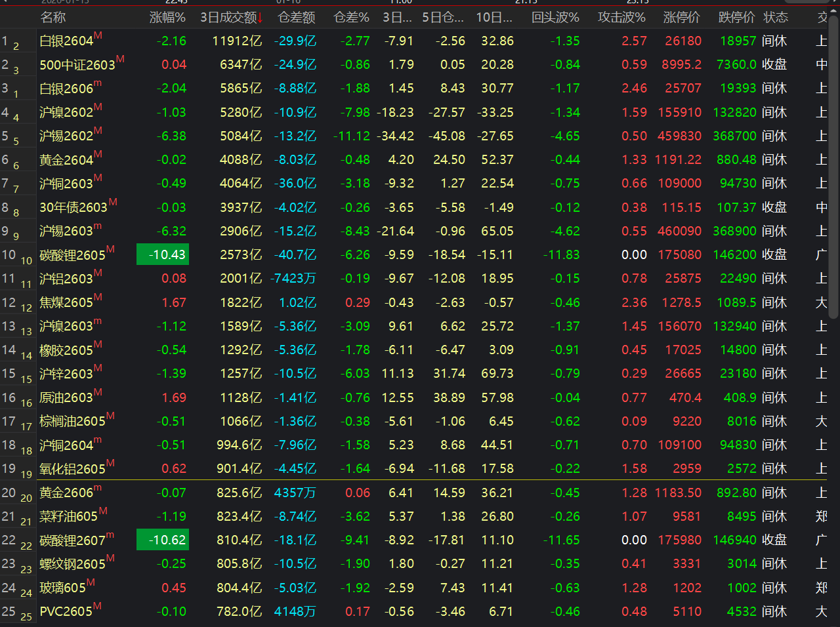
Task: Click the M icon after 玻璃605
Action: click(x=91, y=583)
